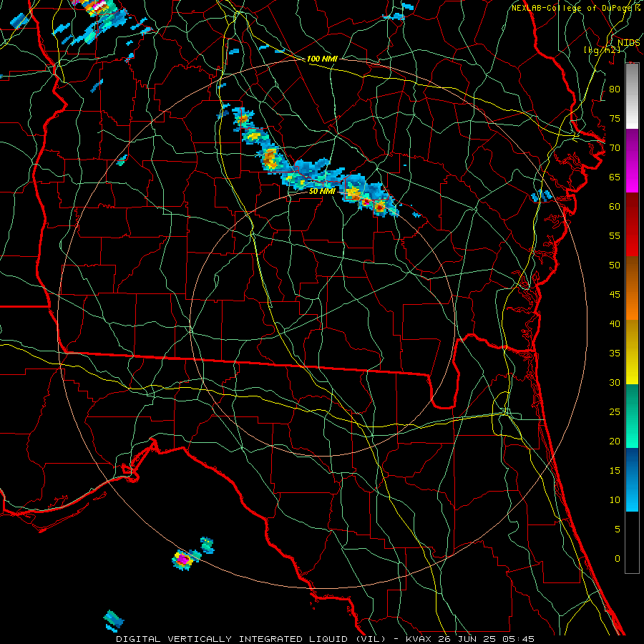
Task: Click the '70' value on the legend
Action: click(x=615, y=148)
